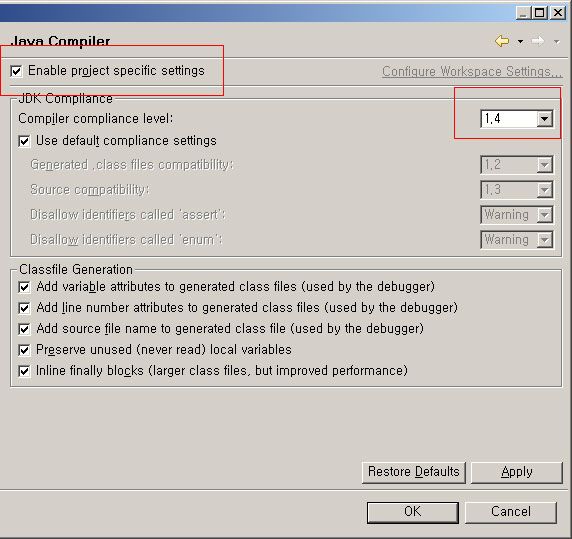Click the Cancel button
This screenshot has width=572, height=539.
coord(511,512)
